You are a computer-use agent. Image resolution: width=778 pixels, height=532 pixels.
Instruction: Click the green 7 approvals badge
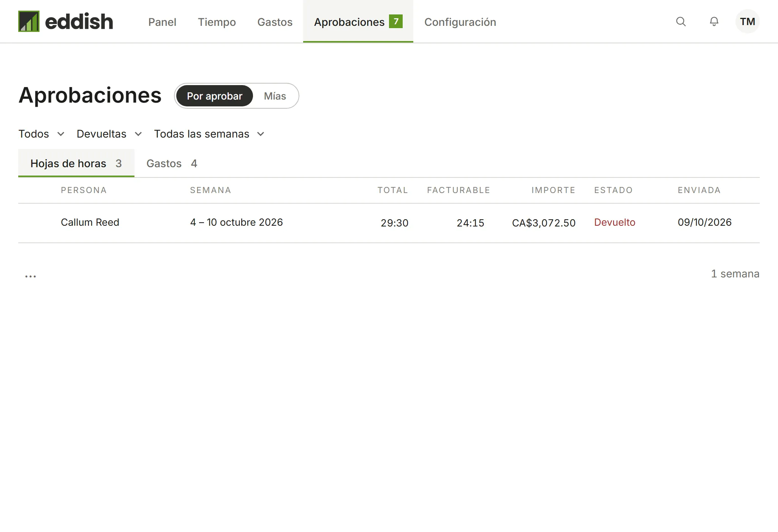[395, 21]
